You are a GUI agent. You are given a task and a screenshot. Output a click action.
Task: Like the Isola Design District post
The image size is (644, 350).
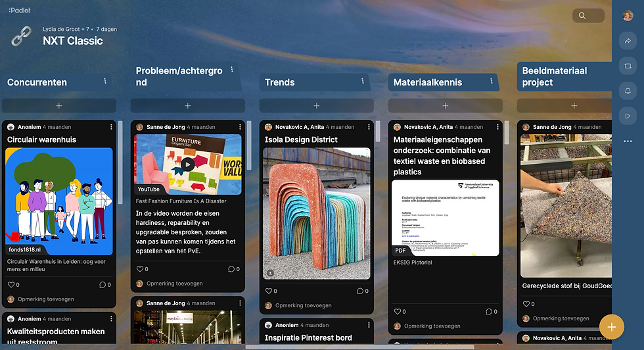tap(269, 291)
